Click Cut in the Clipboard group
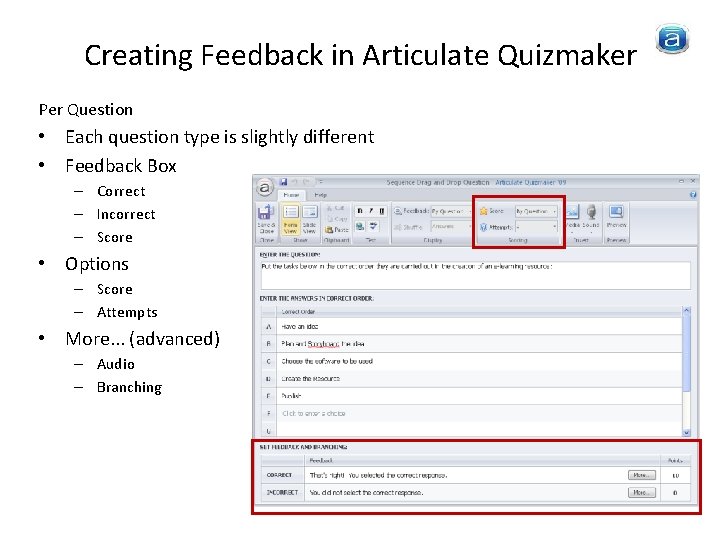The height and width of the screenshot is (540, 720). (x=336, y=208)
